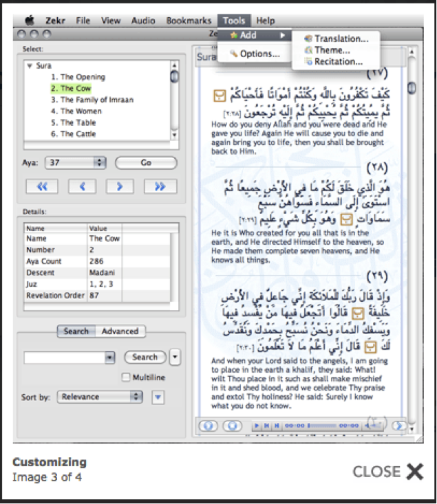Collapse the Sura tree node
The width and height of the screenshot is (437, 504).
[30, 66]
